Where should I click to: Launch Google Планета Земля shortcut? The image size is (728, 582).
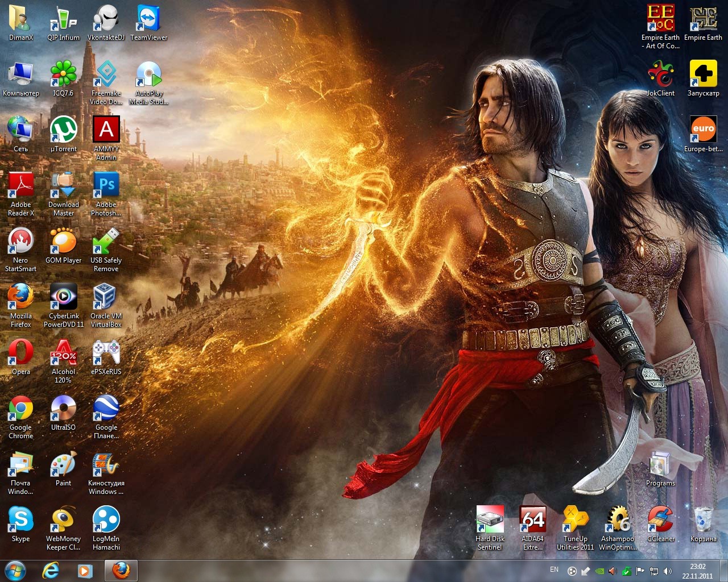(106, 417)
